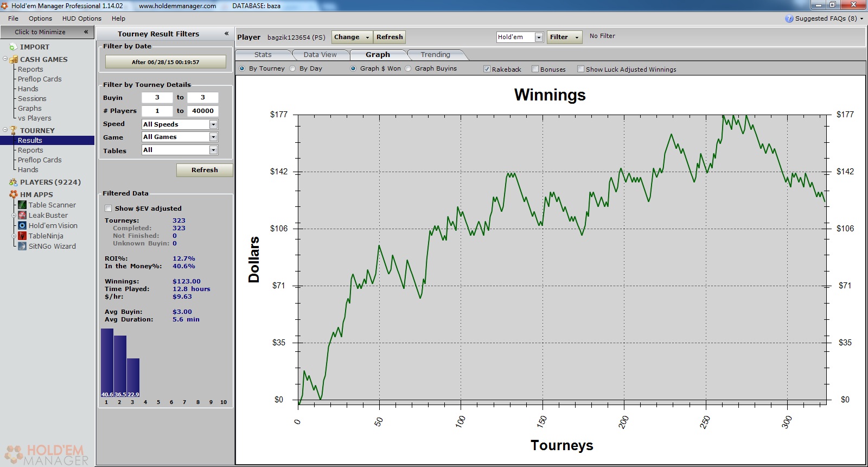Switch to the Trending tab

(435, 55)
